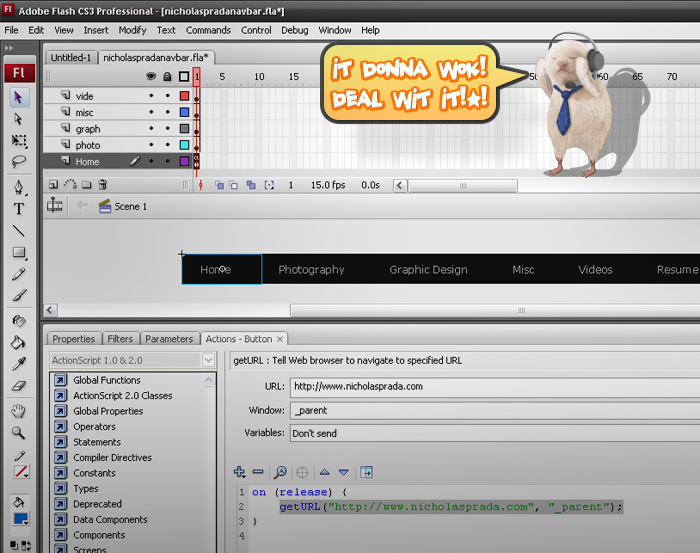This screenshot has height=553, width=700.
Task: Open the blue fill color swatch
Action: point(20,519)
